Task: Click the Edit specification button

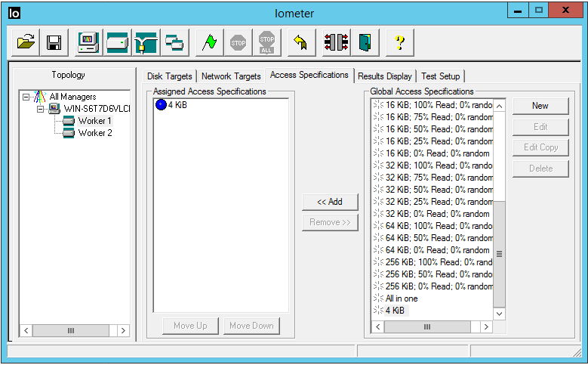Action: point(540,127)
